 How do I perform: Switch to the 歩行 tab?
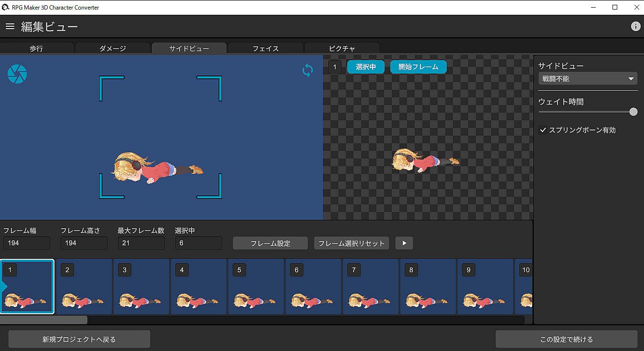pyautogui.click(x=37, y=48)
